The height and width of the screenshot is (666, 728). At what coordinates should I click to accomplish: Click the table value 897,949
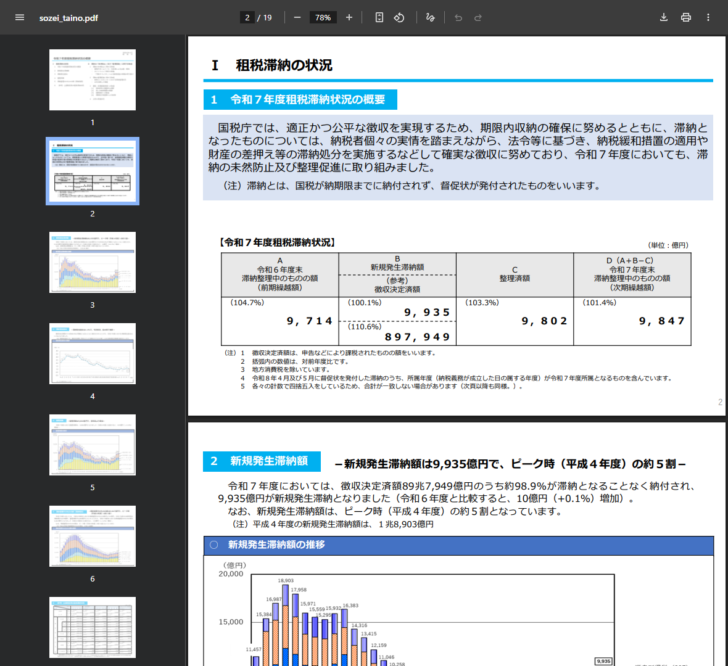coord(417,337)
